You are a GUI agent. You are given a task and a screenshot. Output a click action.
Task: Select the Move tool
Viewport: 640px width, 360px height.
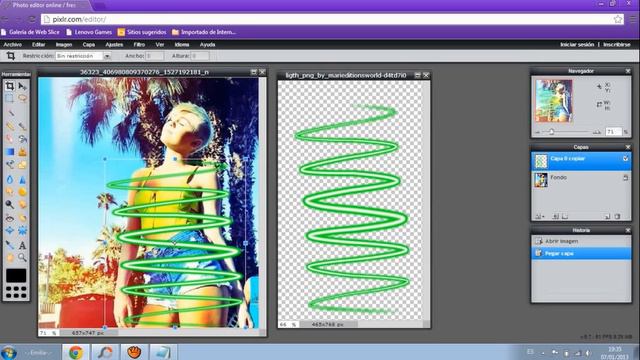click(x=22, y=86)
